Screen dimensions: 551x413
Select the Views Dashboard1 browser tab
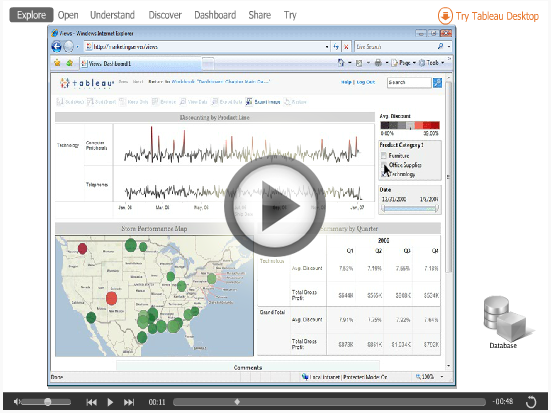tap(141, 64)
